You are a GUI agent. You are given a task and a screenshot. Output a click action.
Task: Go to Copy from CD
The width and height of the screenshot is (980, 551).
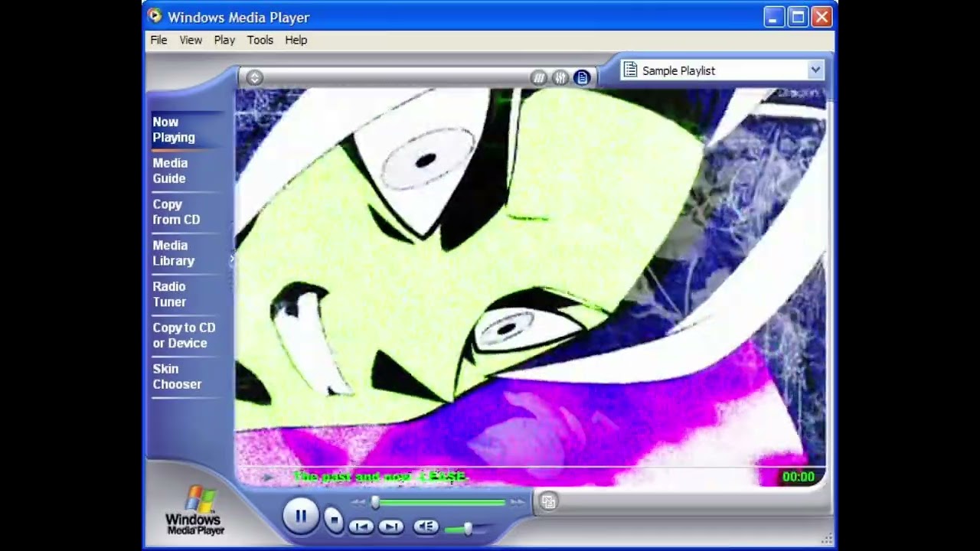click(186, 212)
